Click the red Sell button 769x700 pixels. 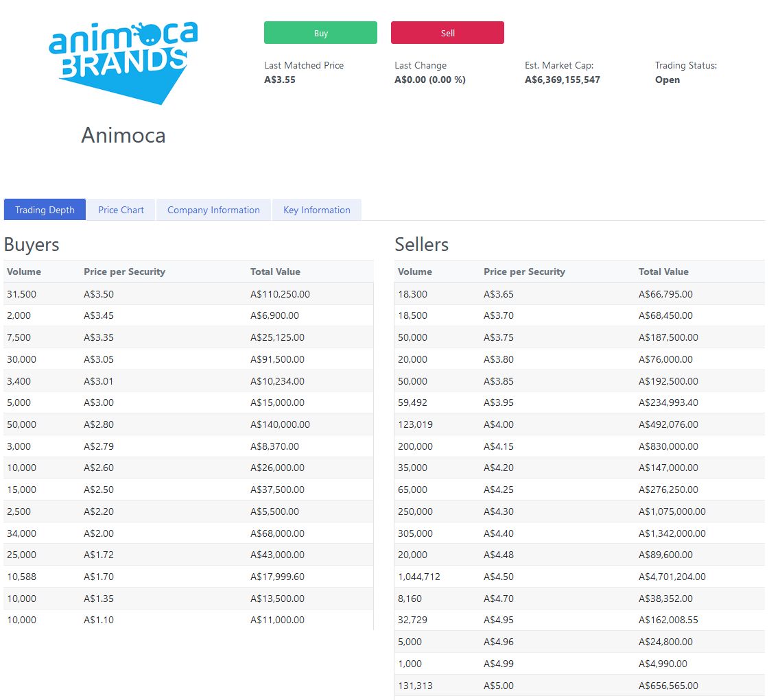pyautogui.click(x=447, y=33)
